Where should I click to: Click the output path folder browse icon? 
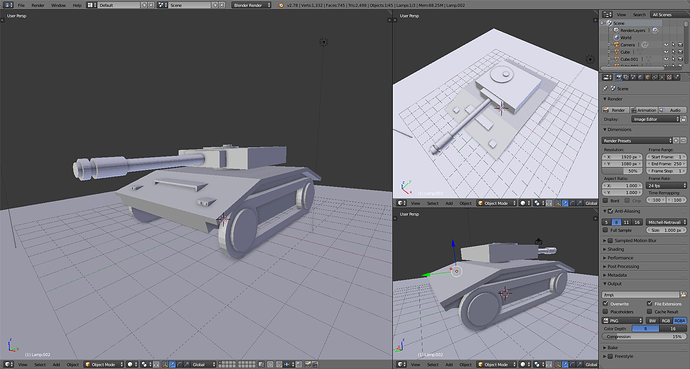[683, 295]
